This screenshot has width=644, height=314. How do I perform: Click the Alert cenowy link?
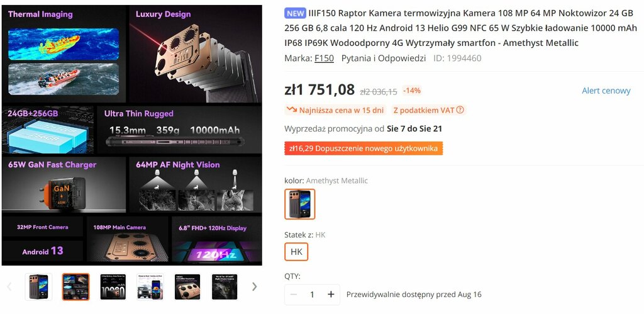(x=606, y=91)
